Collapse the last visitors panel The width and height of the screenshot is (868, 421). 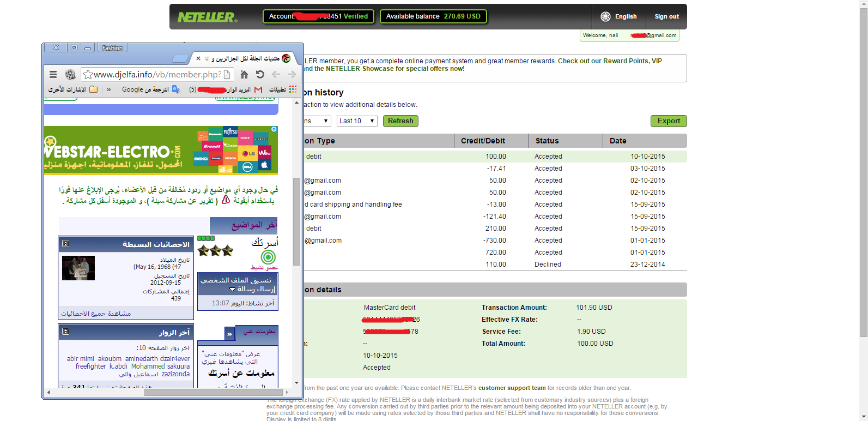[65, 332]
